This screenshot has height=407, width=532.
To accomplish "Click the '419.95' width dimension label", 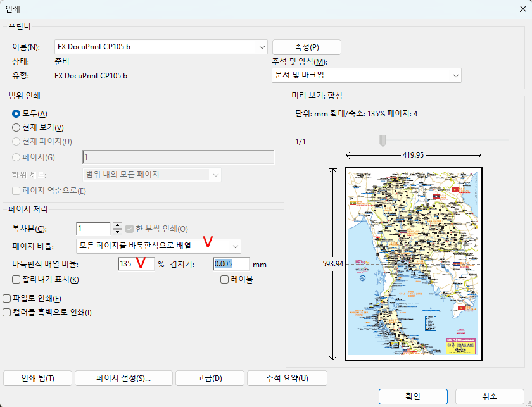I will point(413,155).
